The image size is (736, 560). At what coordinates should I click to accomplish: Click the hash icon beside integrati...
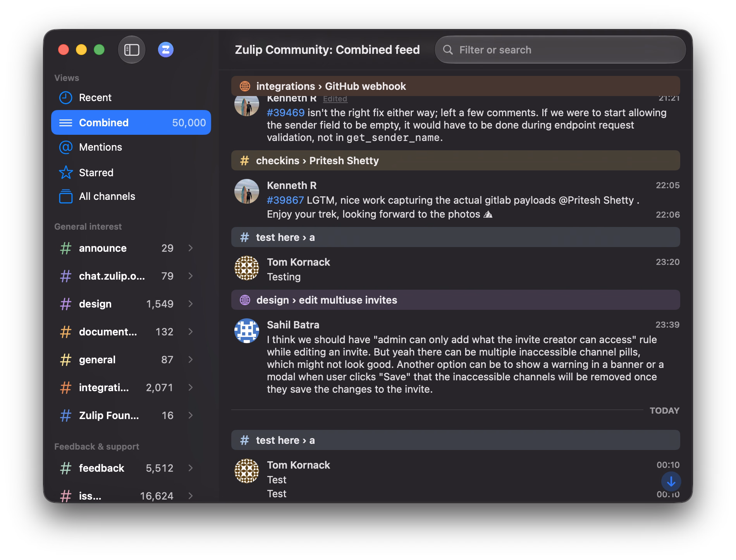click(x=66, y=388)
